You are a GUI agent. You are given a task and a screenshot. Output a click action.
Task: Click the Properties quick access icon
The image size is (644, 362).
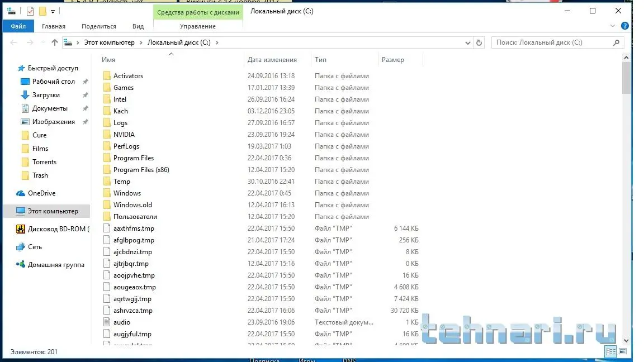(30, 11)
